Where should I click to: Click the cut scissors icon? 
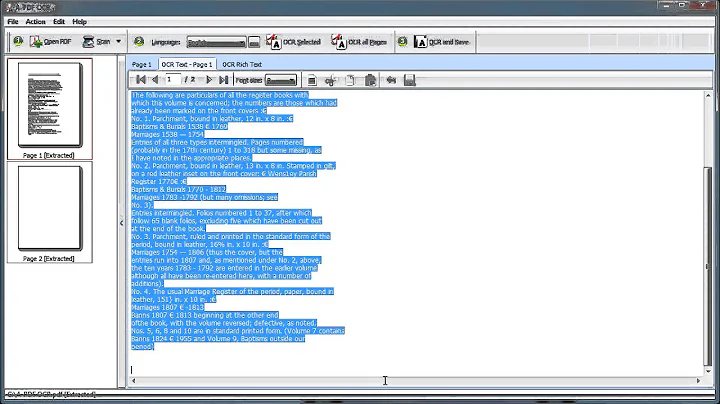coord(330,80)
